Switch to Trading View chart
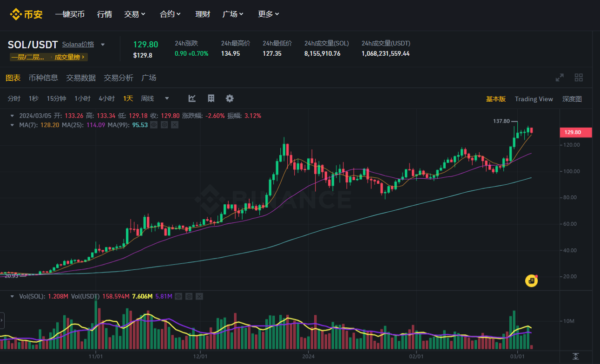 534,99
